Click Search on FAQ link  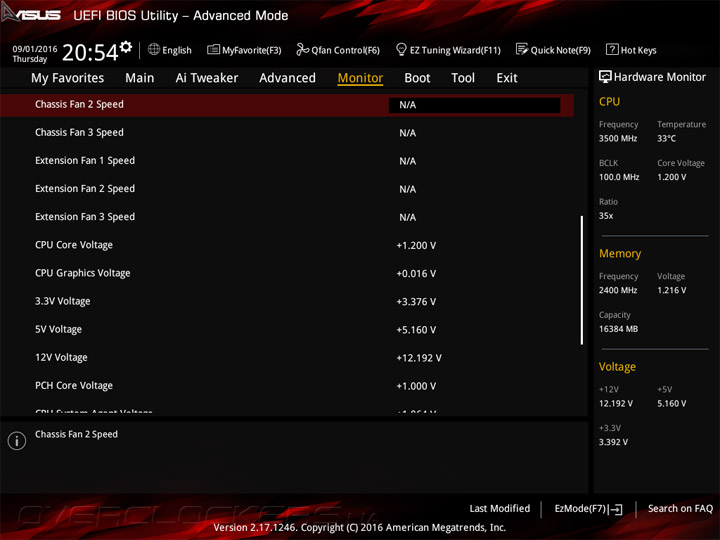coord(681,508)
